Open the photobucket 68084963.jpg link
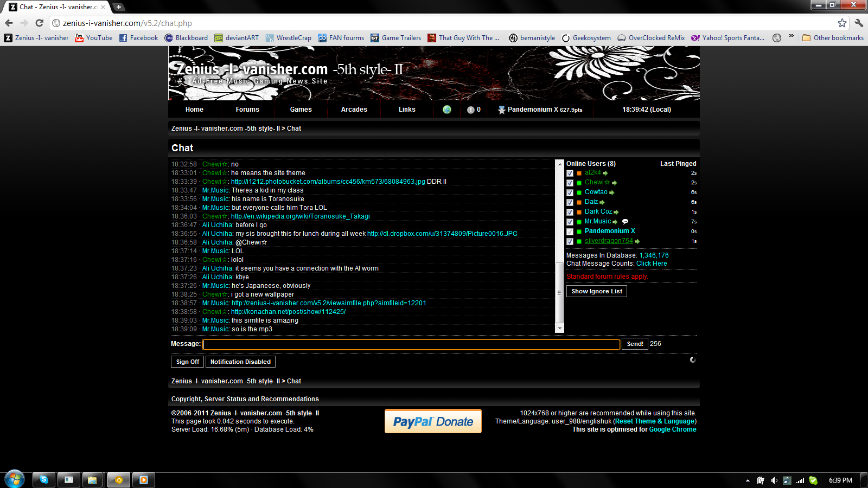 point(328,182)
